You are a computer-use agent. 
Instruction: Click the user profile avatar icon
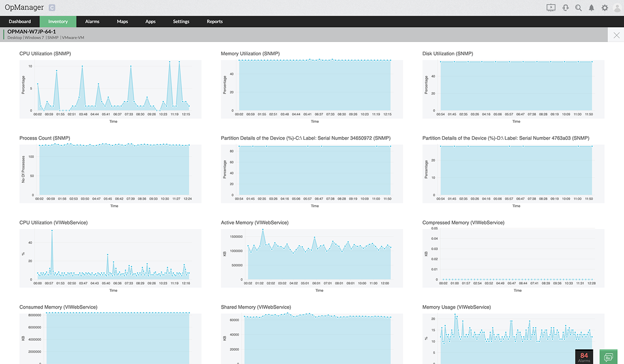tap(618, 8)
